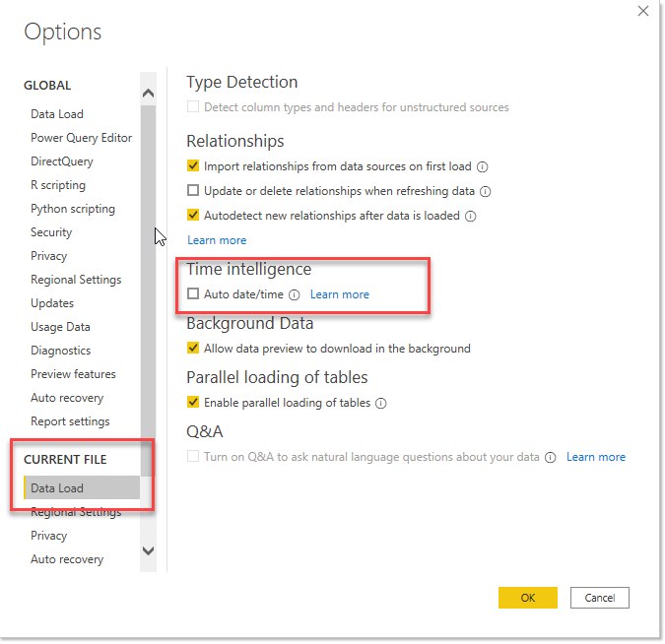The image size is (665, 644).
Task: Click info icon beside Auto date/time
Action: tap(295, 294)
